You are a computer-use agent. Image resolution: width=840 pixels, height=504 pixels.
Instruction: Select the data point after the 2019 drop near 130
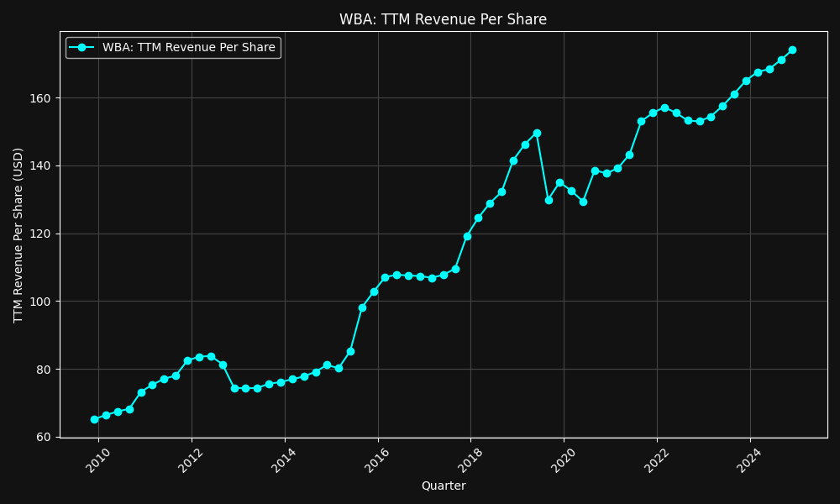(x=549, y=200)
